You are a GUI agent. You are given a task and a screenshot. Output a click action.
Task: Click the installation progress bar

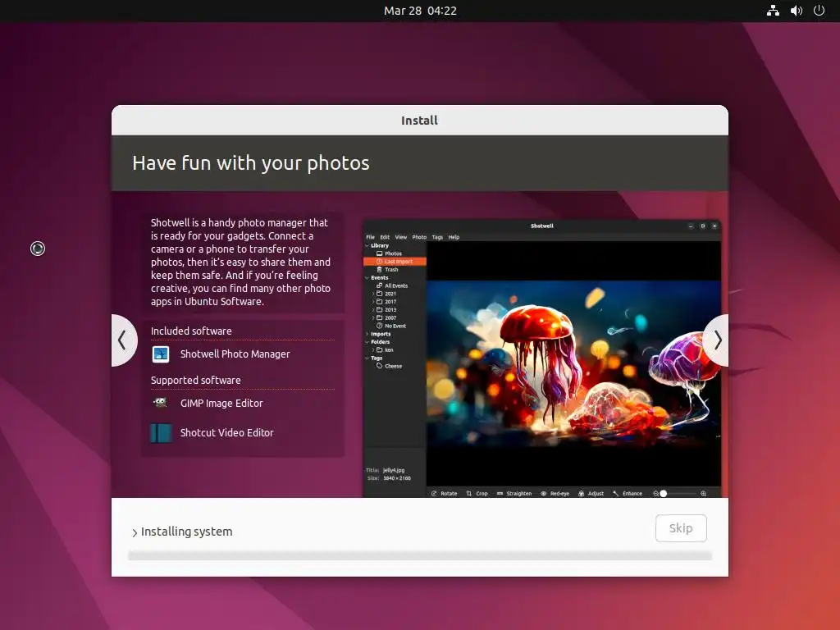pyautogui.click(x=420, y=555)
